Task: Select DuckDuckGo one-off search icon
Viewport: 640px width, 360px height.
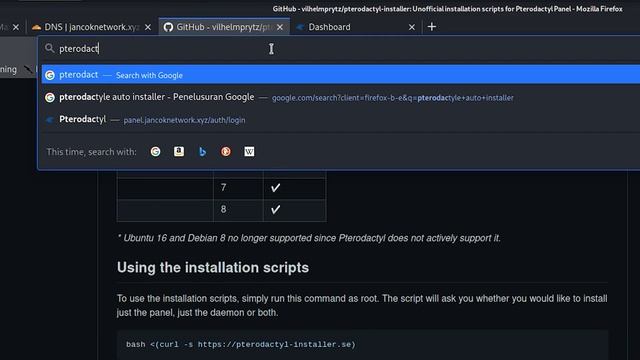Action: click(226, 152)
